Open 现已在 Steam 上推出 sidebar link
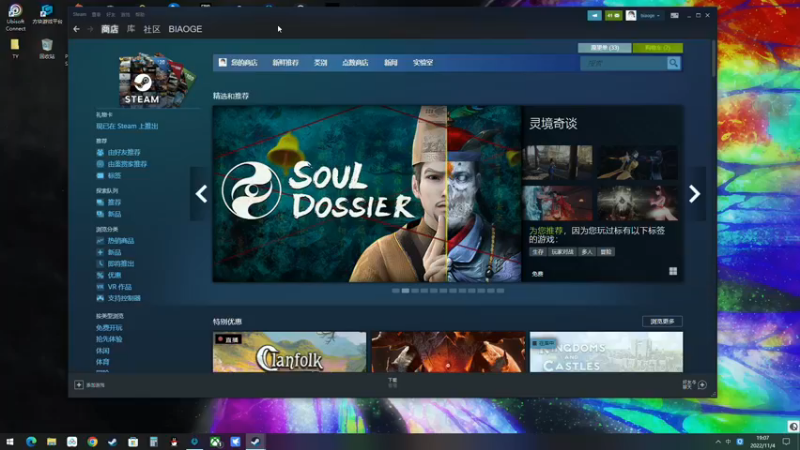The height and width of the screenshot is (450, 800). (x=127, y=126)
